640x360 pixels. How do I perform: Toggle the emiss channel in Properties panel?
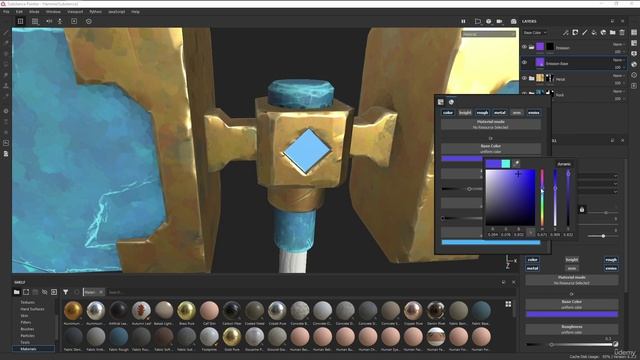(611, 268)
